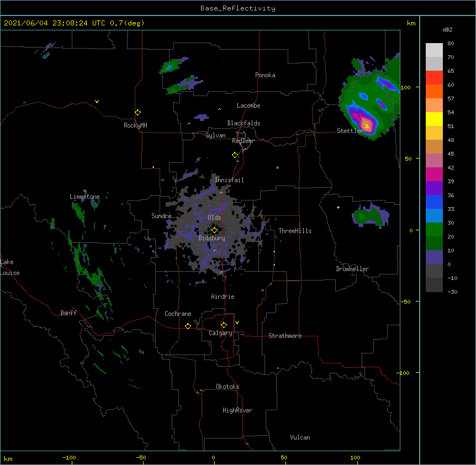The height and width of the screenshot is (465, 476).
Task: Click the Blackfalds label on map
Action: (x=244, y=123)
